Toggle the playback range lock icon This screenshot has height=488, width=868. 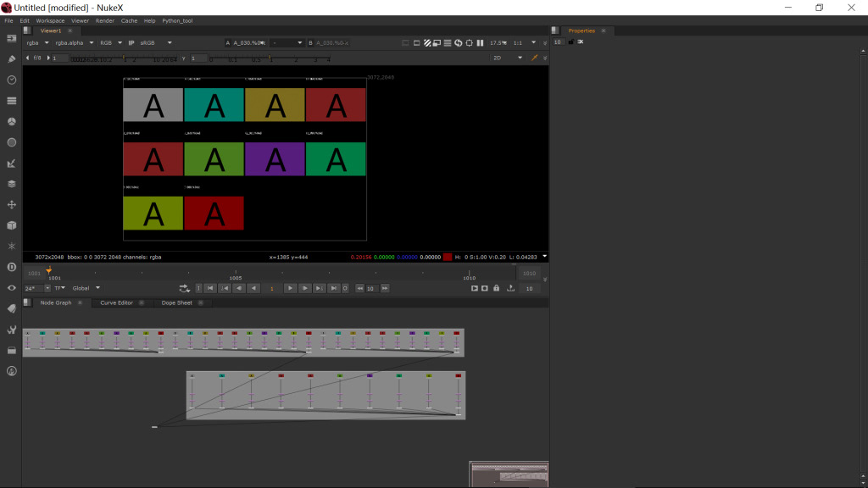(x=497, y=288)
